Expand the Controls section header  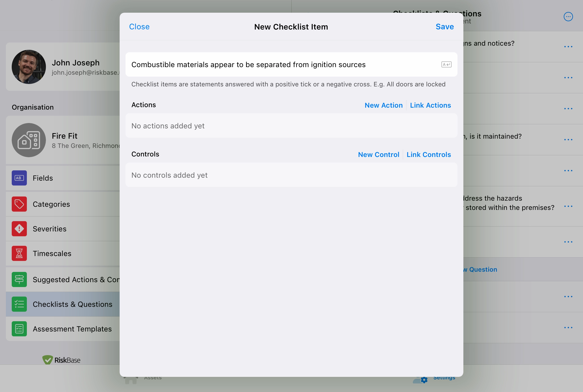point(145,154)
